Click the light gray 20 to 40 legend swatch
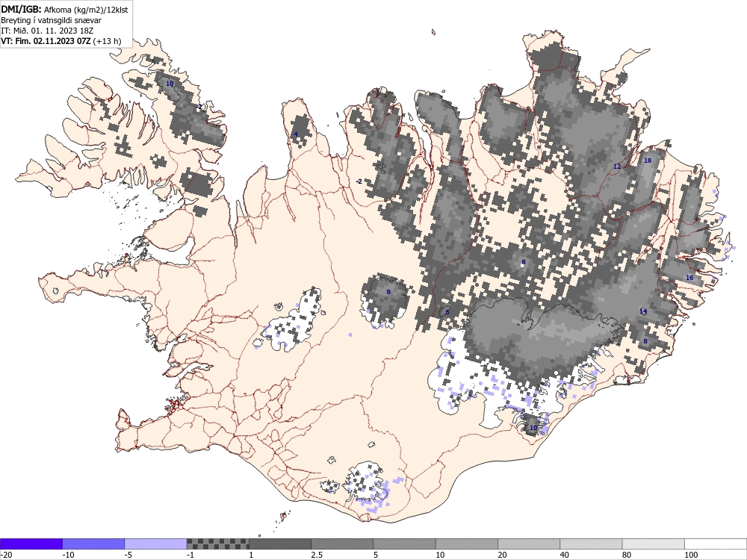 pyautogui.click(x=529, y=544)
